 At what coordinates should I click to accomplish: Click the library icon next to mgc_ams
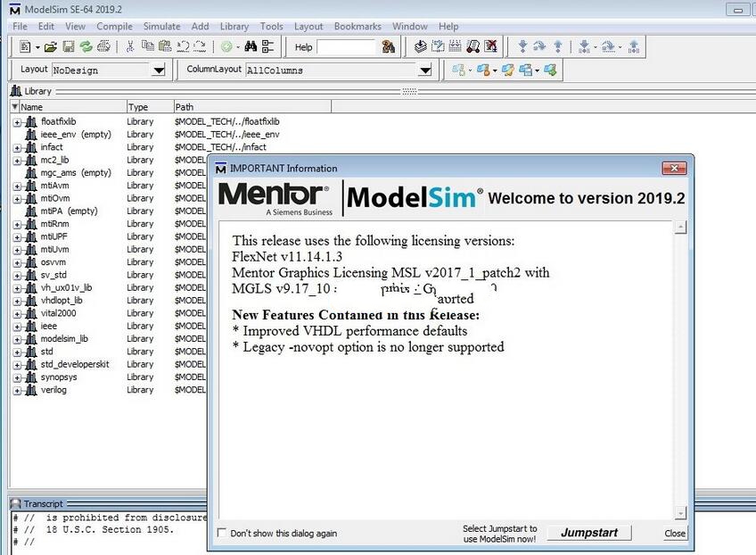pyautogui.click(x=31, y=173)
